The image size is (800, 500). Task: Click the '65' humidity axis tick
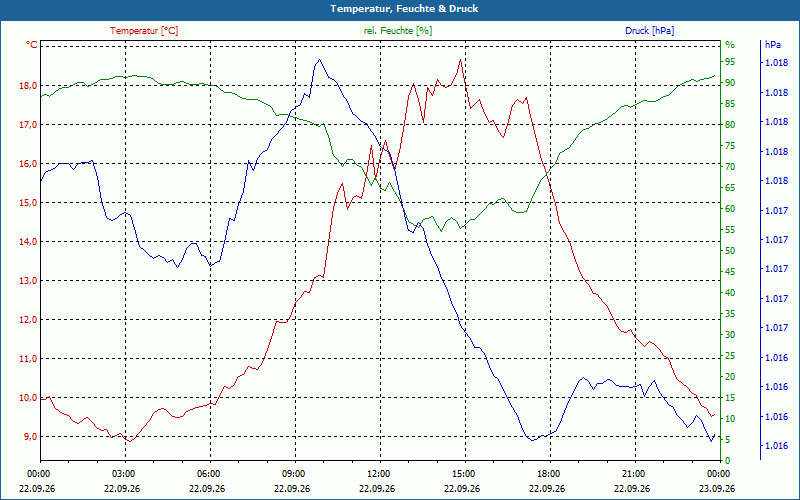[730, 188]
